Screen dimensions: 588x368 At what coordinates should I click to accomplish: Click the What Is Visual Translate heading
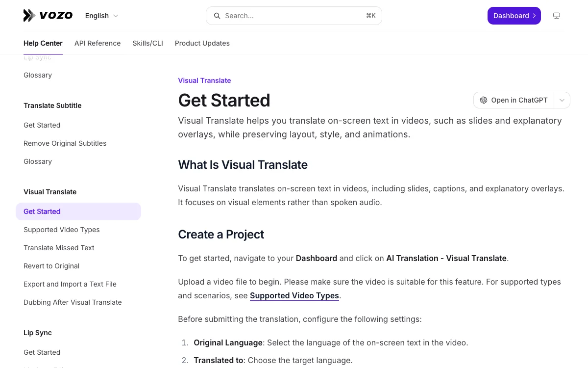point(243,165)
